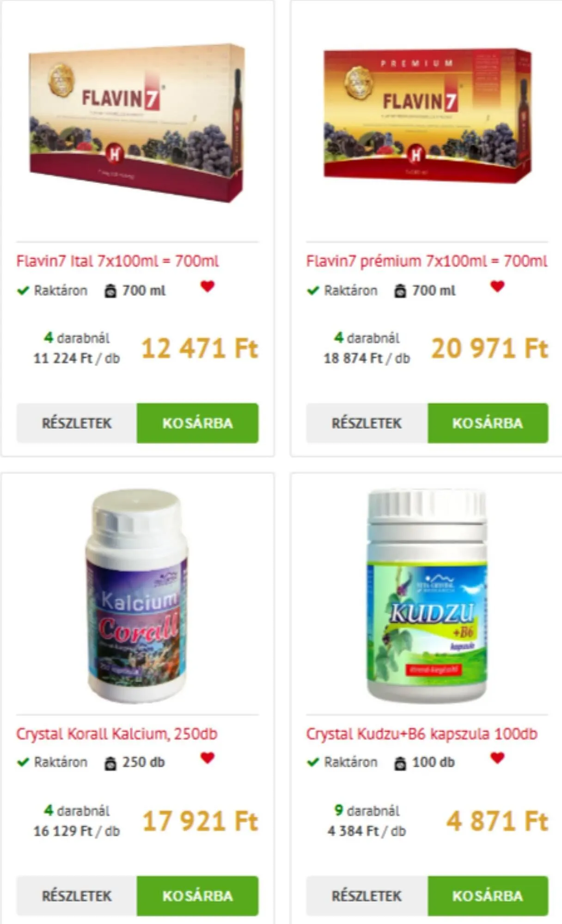Click the Kalcium Corall bottle image

pyautogui.click(x=137, y=596)
